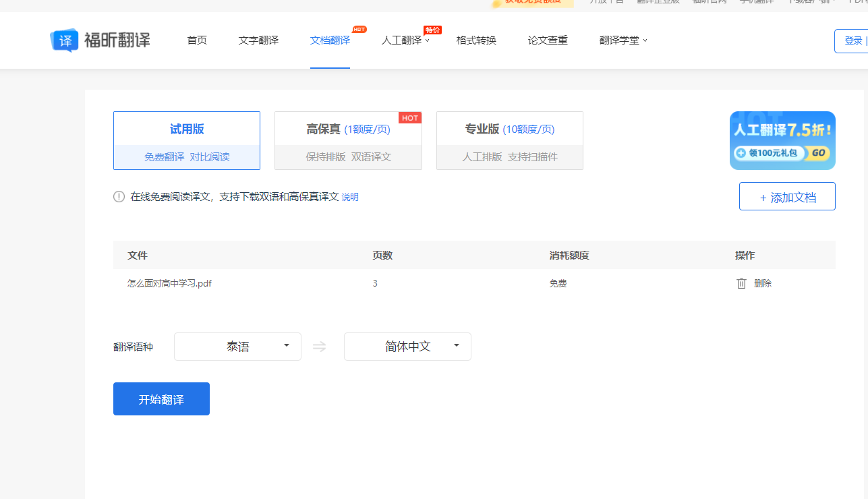Choose the 试用版 plan card
The image size is (868, 499).
pos(187,140)
